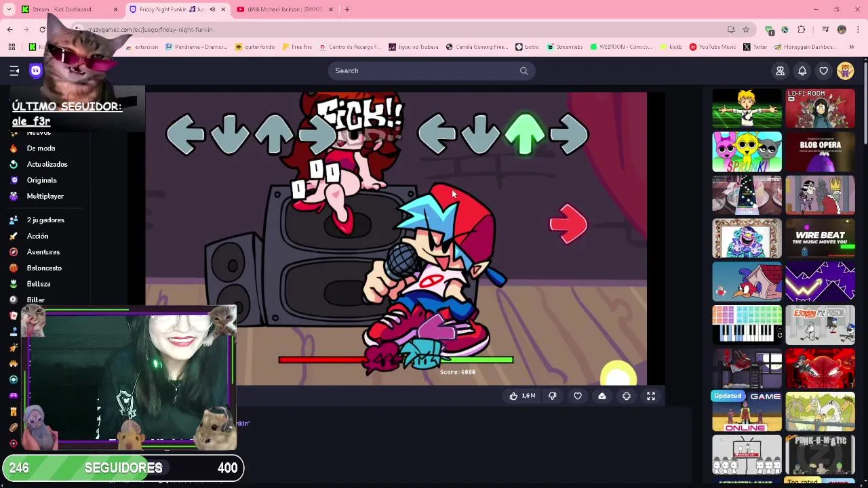Click the search magnifier icon
The width and height of the screenshot is (868, 488).
click(x=524, y=70)
